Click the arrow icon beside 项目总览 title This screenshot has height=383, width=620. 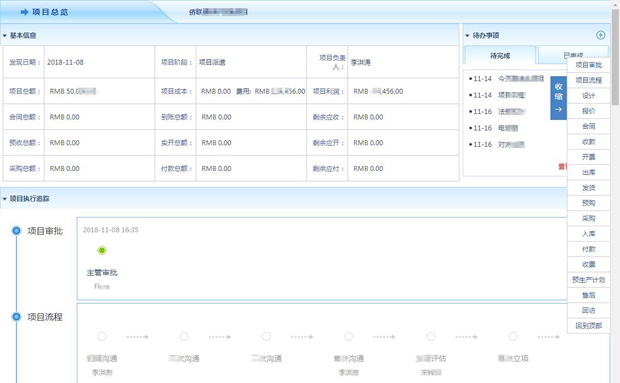pos(25,12)
